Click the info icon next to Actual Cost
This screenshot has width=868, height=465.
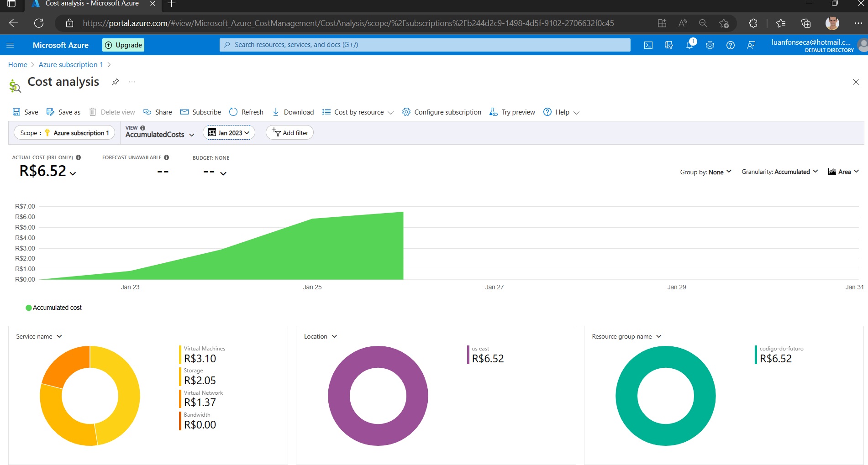[79, 157]
